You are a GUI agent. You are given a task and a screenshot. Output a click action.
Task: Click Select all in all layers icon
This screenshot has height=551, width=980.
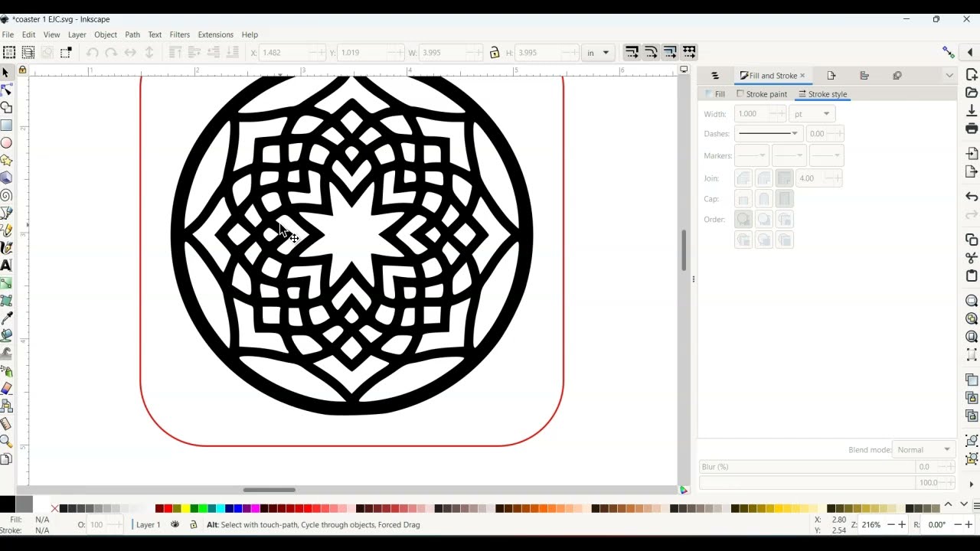coord(28,52)
